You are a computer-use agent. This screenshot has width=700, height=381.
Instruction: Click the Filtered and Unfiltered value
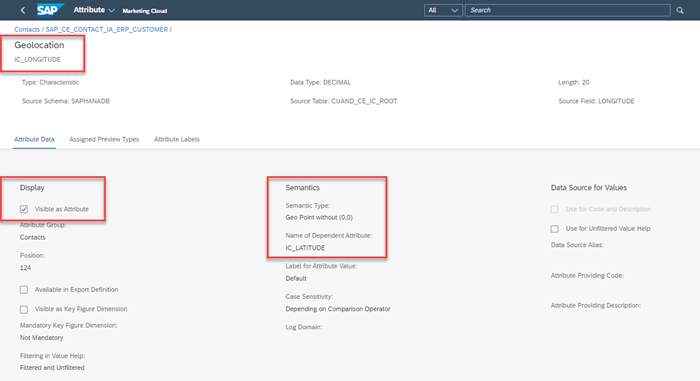click(x=52, y=368)
